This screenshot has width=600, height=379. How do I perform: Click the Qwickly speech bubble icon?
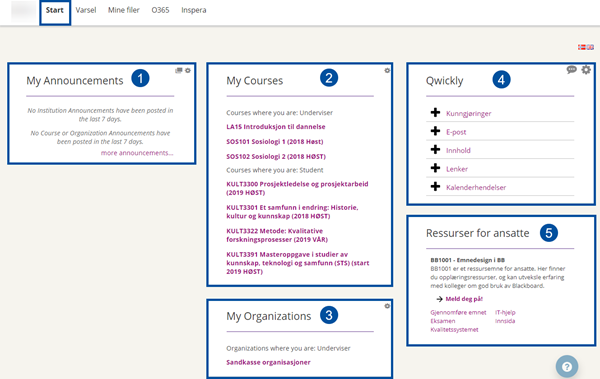pos(572,70)
